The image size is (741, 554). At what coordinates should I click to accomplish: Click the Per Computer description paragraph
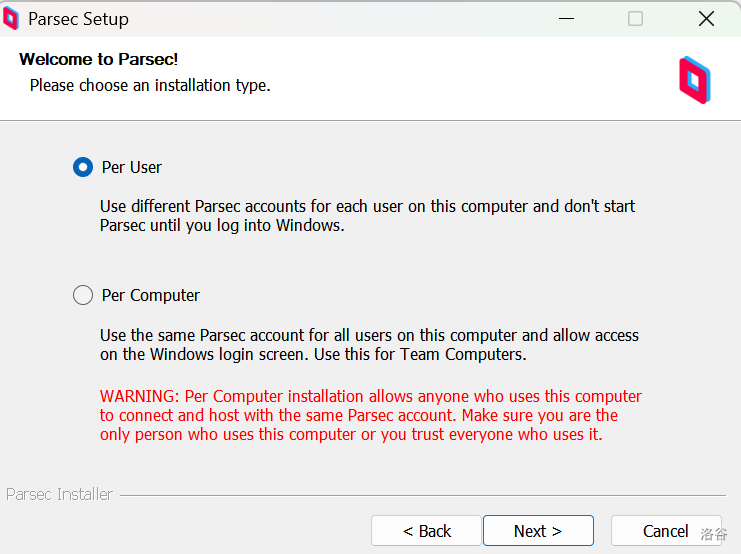[x=369, y=345]
